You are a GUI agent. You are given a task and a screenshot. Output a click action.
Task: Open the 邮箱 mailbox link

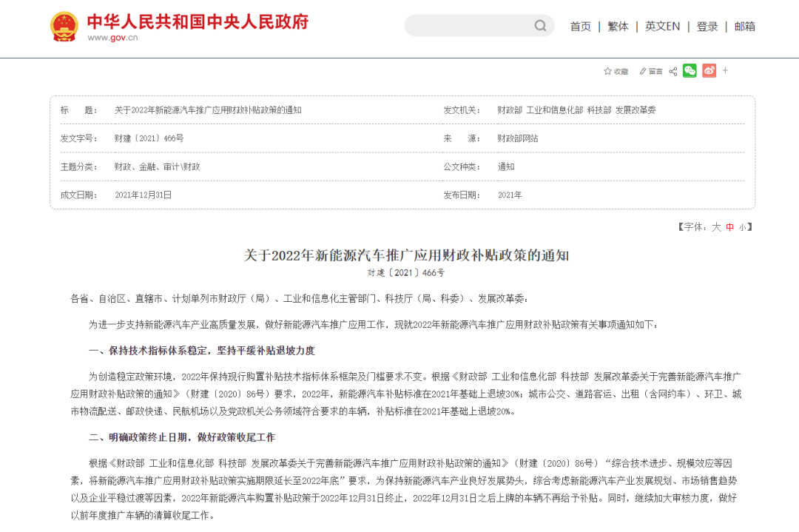point(745,26)
